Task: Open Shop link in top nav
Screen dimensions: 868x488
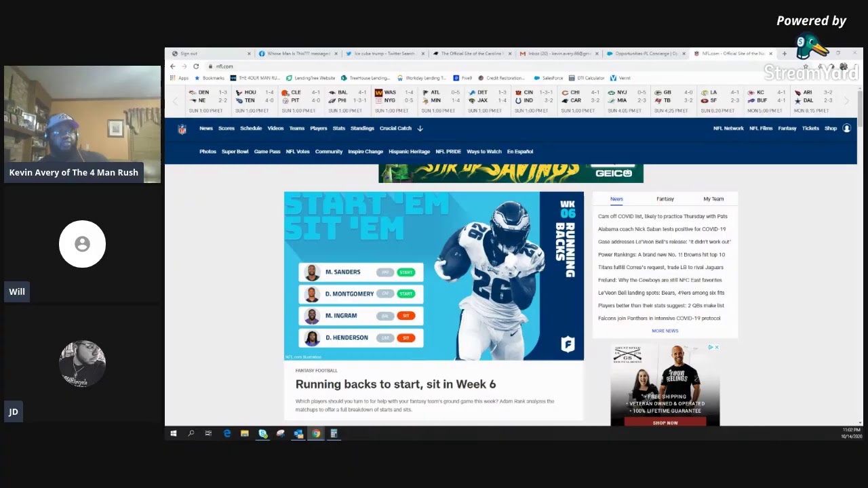Action: (x=831, y=128)
